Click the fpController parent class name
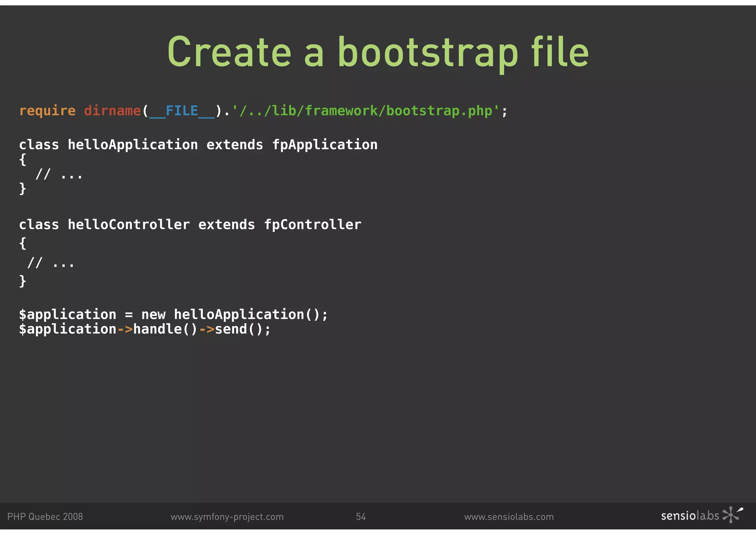Image resolution: width=756 pixels, height=535 pixels. click(313, 225)
